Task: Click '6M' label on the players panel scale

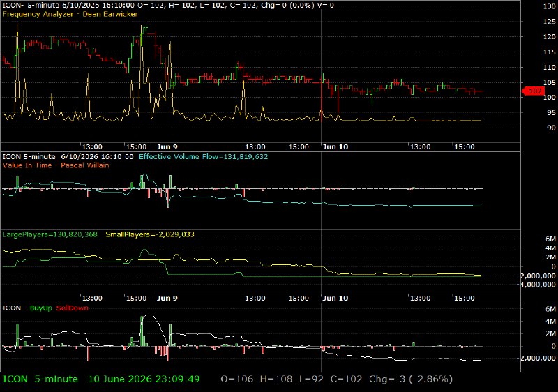Action: coord(550,239)
